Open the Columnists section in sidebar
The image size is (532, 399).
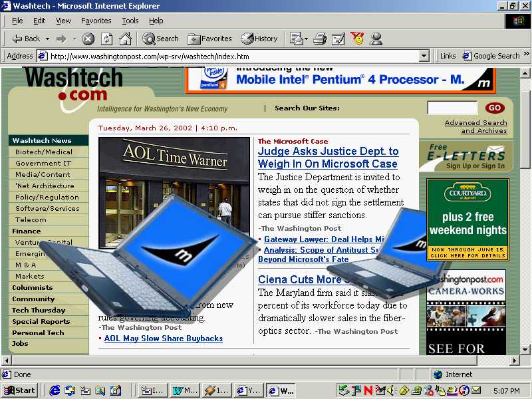32,288
